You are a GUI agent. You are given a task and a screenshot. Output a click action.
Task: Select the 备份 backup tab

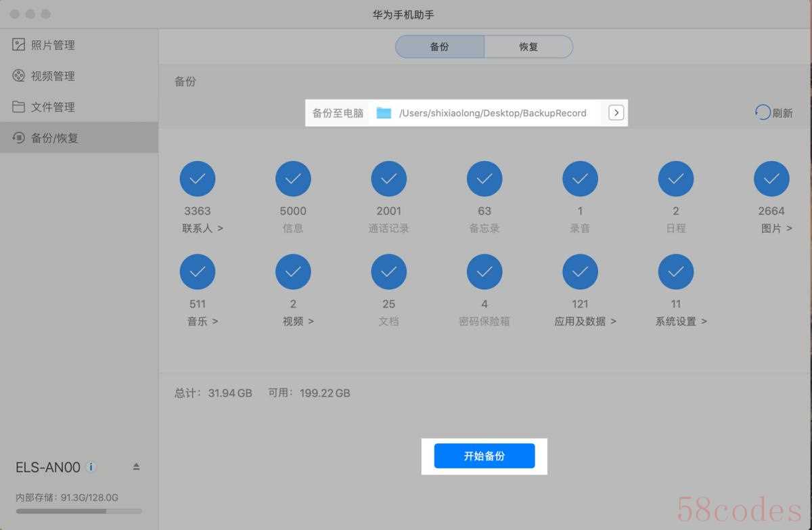coord(440,47)
